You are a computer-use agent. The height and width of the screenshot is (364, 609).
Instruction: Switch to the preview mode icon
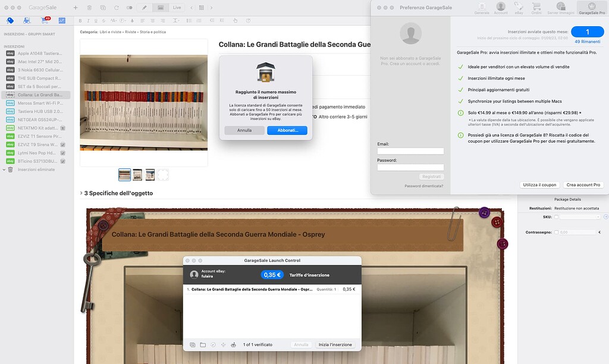tap(161, 8)
